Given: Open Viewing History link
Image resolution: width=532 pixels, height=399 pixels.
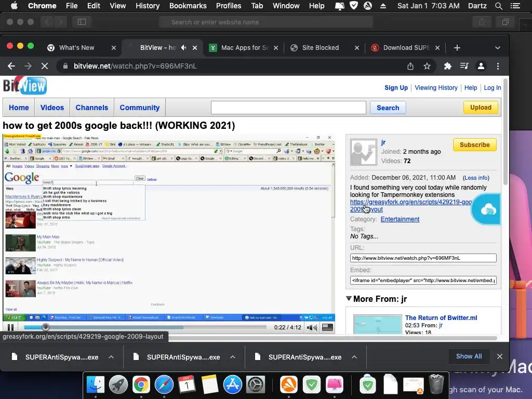Looking at the screenshot, I should [436, 87].
